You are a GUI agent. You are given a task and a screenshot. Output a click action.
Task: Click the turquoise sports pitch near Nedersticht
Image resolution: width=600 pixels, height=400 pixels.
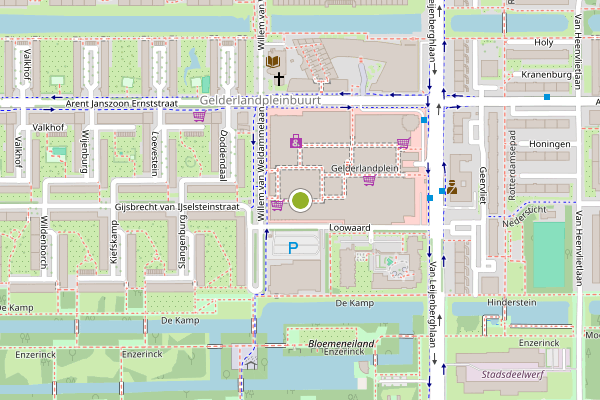click(x=549, y=255)
